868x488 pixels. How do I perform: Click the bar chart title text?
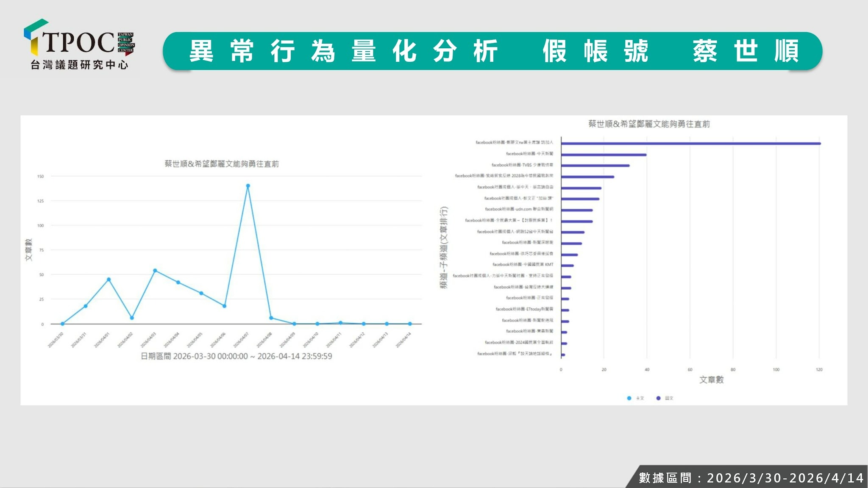tap(649, 124)
